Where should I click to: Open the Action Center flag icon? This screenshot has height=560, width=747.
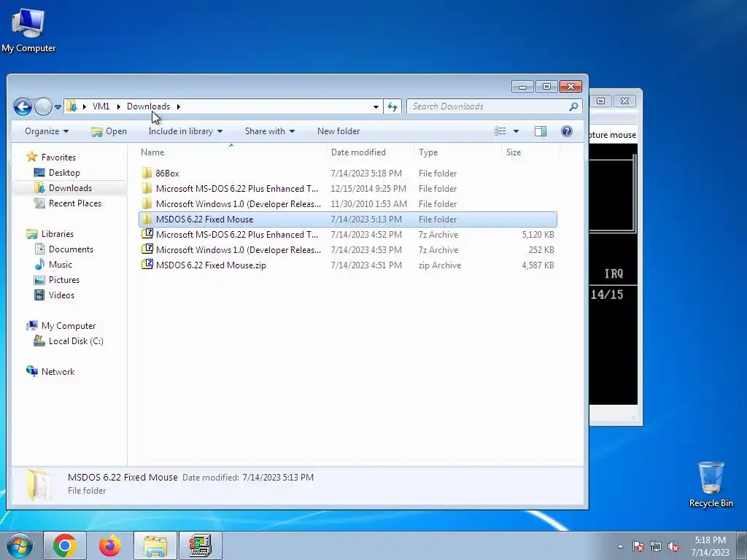pos(638,546)
